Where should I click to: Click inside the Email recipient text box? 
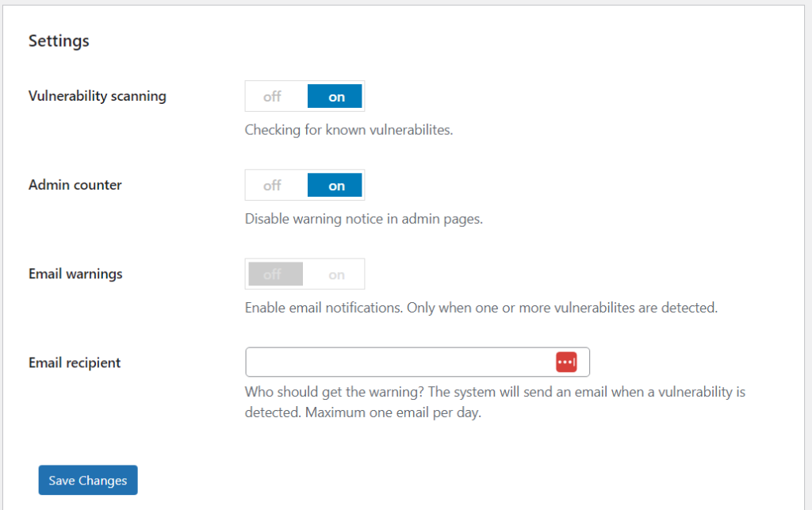396,362
